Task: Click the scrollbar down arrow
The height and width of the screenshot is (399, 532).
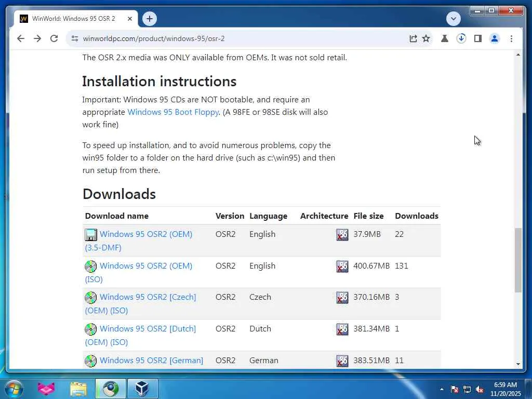Action: 518,364
